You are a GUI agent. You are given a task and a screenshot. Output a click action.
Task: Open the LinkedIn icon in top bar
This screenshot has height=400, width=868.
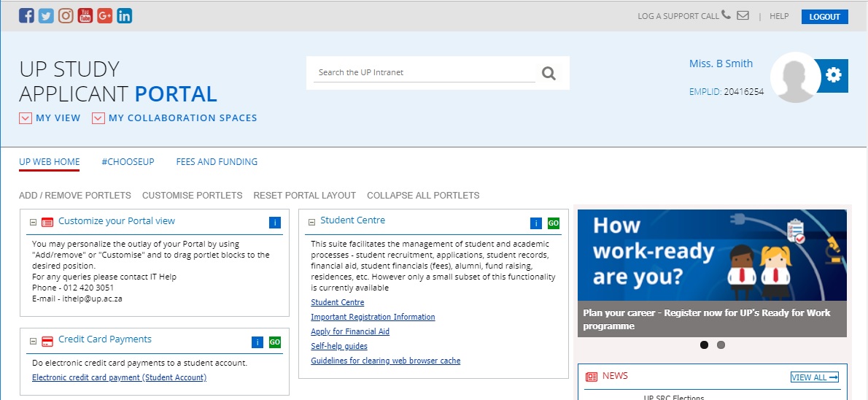pyautogui.click(x=125, y=15)
